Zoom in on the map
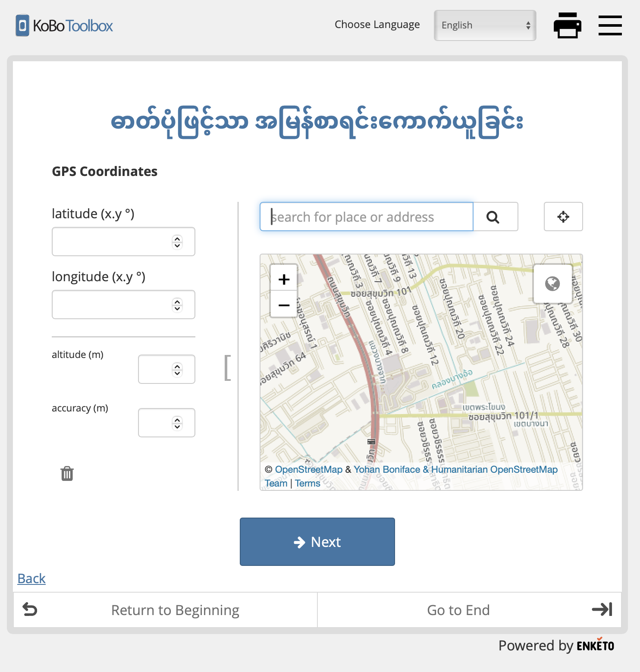Image resolution: width=640 pixels, height=672 pixels. 284,279
